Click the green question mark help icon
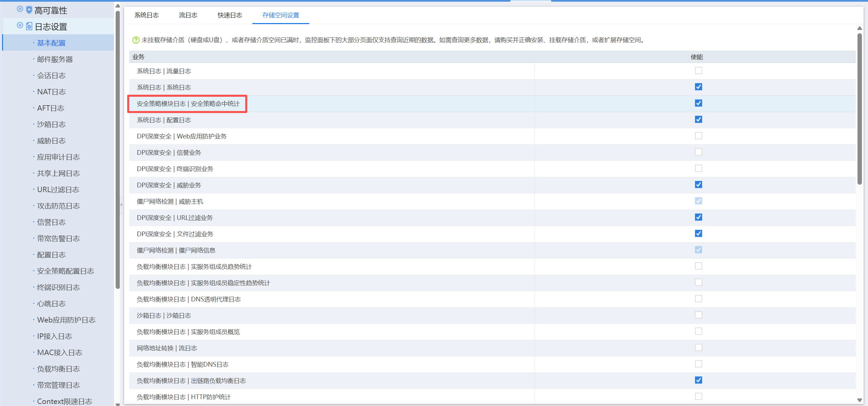This screenshot has width=868, height=406. click(x=136, y=40)
